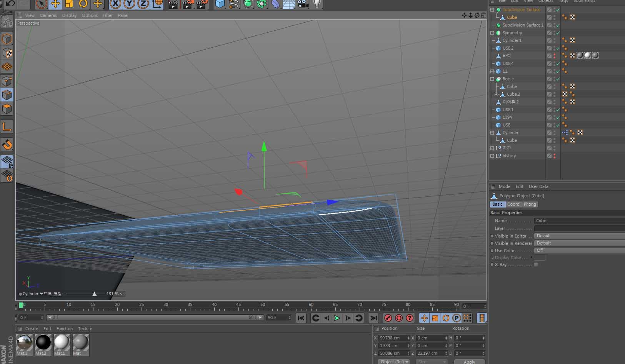Switch to the Coord tab
This screenshot has height=364, width=625.
pos(513,204)
